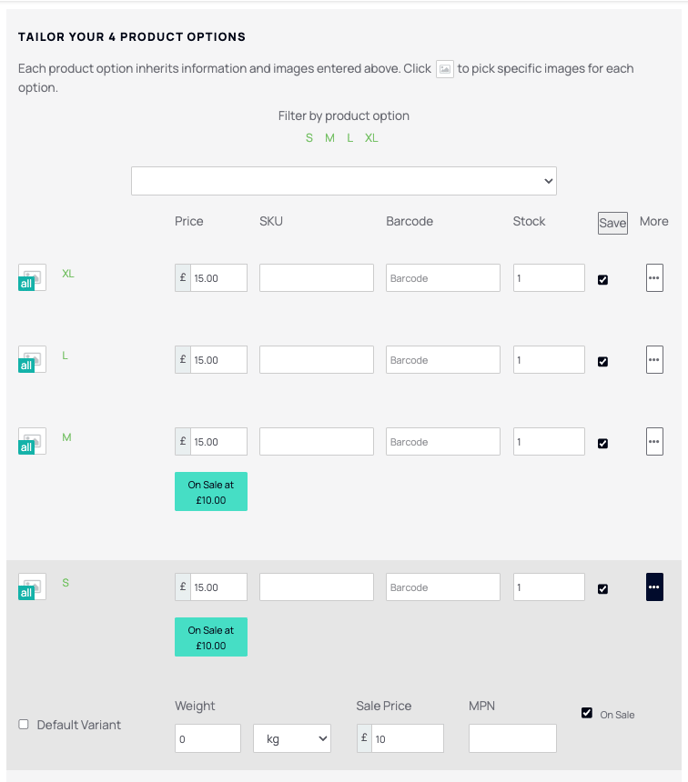Image resolution: width=688 pixels, height=782 pixels.
Task: Uncheck save checkbox for XL row
Action: (x=603, y=280)
